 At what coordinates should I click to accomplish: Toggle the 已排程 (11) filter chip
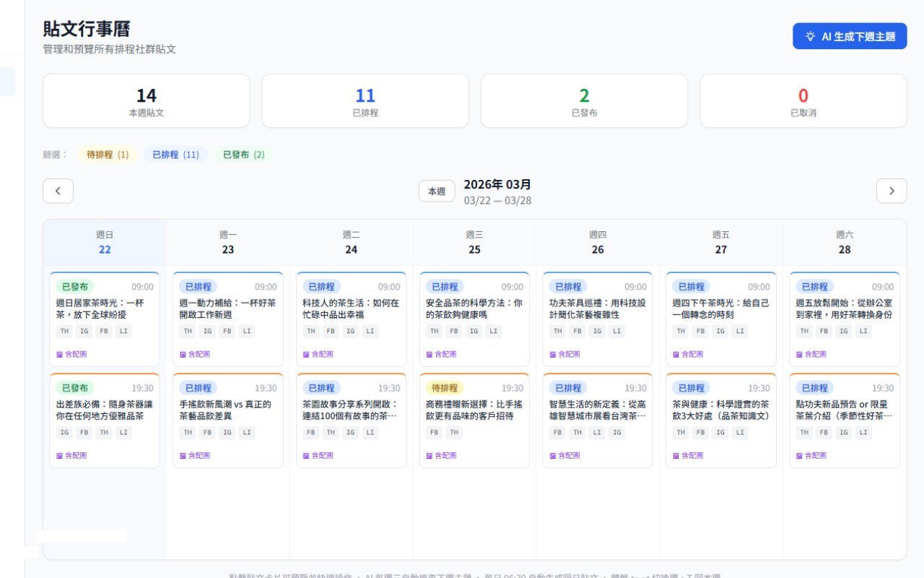click(x=175, y=154)
